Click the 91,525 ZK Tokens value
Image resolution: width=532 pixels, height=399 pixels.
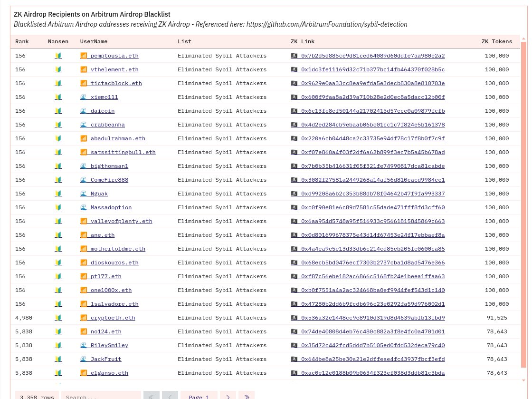point(497,318)
